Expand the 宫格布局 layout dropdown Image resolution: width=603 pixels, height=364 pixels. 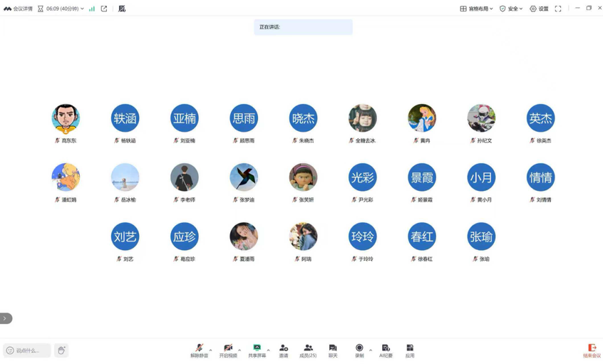[476, 9]
